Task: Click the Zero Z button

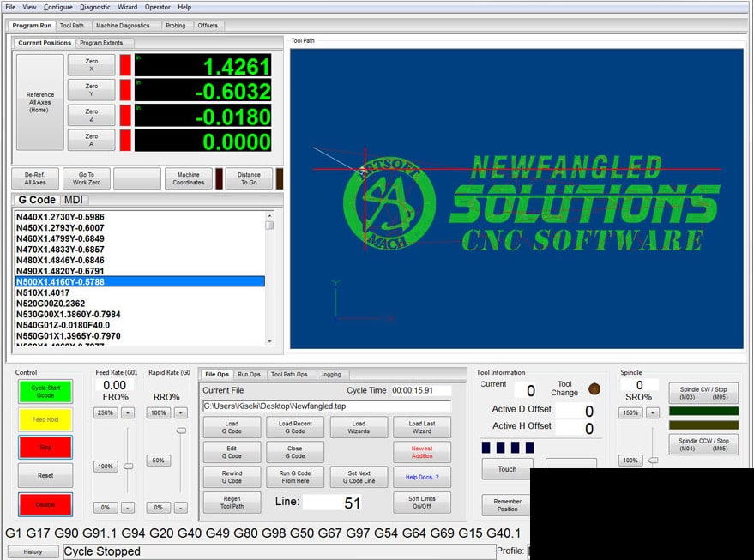Action: pyautogui.click(x=92, y=116)
